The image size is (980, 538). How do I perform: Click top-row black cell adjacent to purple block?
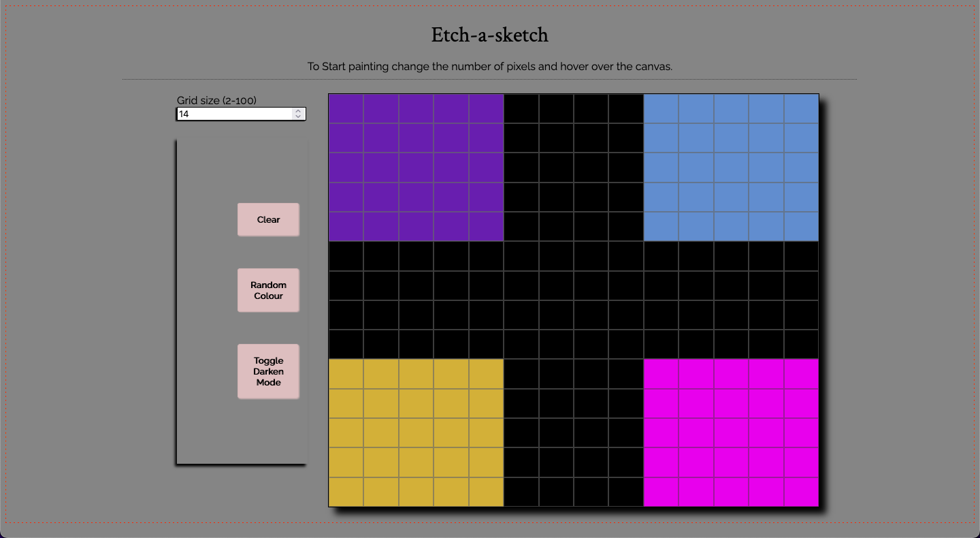[x=521, y=108]
